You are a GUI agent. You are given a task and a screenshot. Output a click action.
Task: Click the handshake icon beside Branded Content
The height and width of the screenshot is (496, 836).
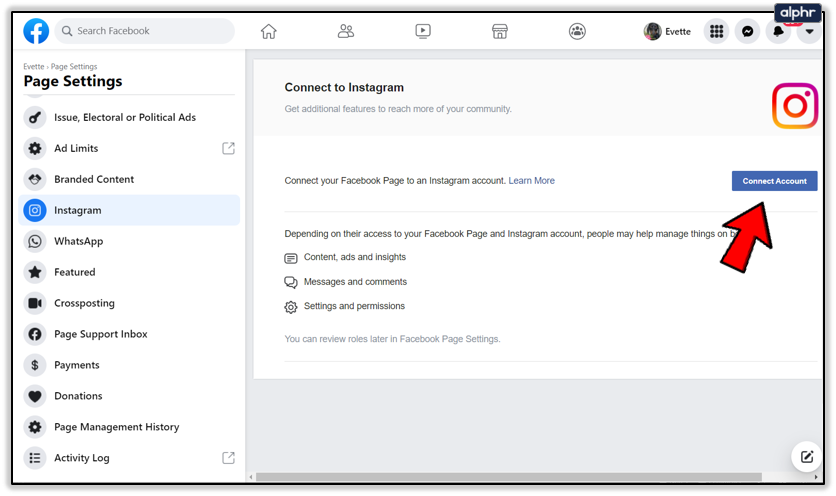[35, 179]
